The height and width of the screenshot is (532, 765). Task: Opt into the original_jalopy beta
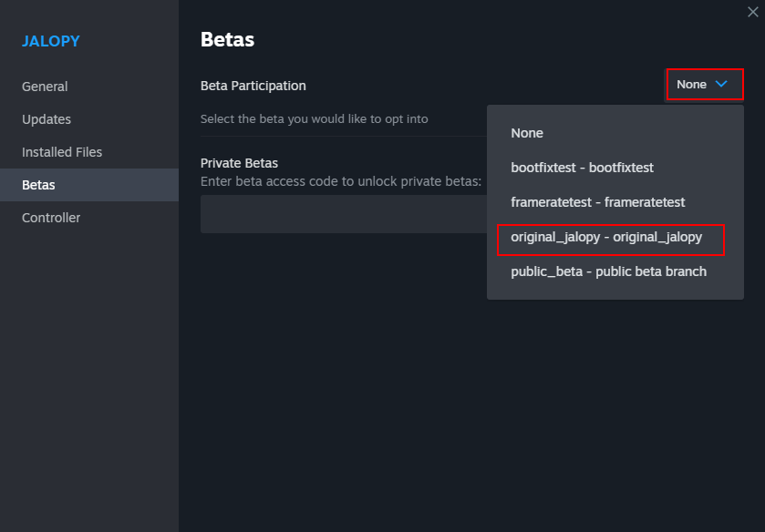(606, 237)
